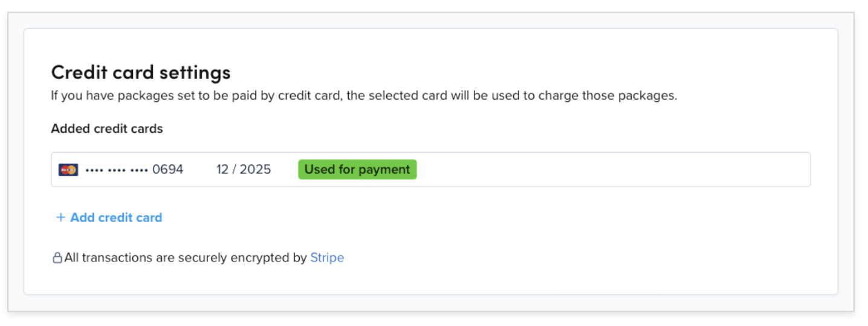Image resolution: width=868 pixels, height=326 pixels.
Task: Select the card ending in 0694
Action: pyautogui.click(x=430, y=170)
